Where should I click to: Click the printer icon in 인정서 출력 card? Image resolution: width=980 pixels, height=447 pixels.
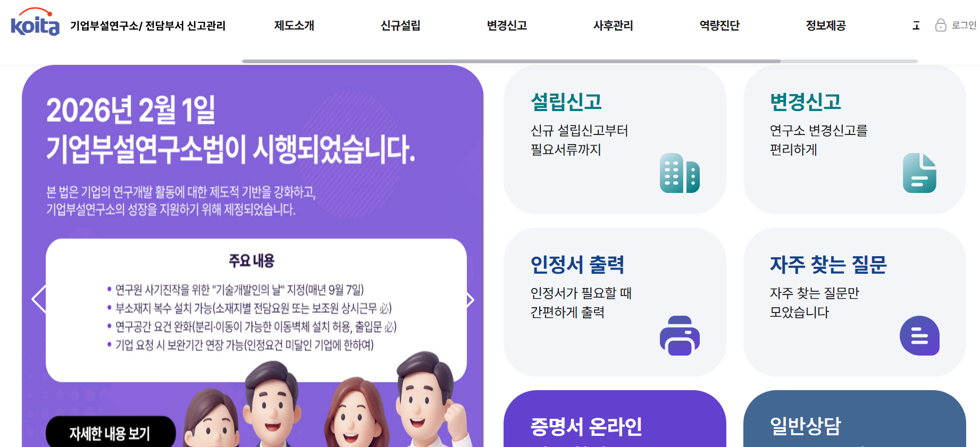point(680,336)
